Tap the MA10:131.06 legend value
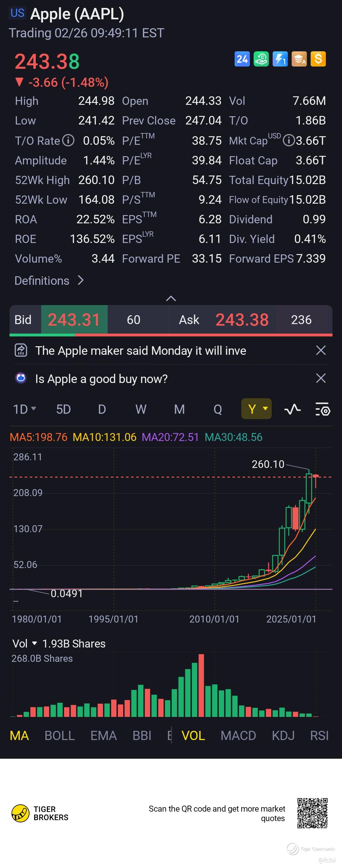342x868 pixels. [104, 437]
